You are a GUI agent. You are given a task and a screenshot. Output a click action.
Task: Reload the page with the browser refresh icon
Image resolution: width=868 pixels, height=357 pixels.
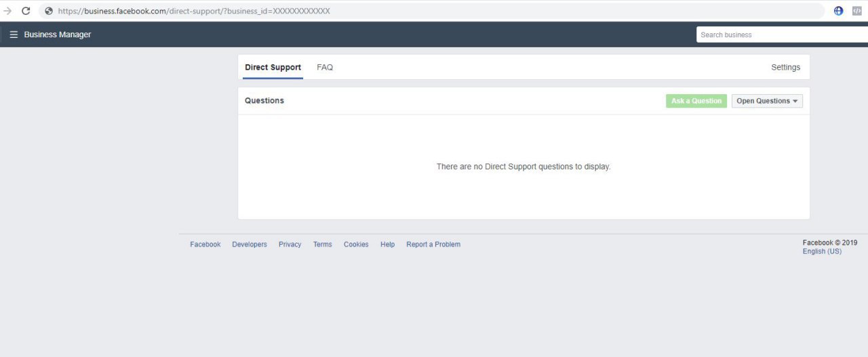pyautogui.click(x=26, y=11)
